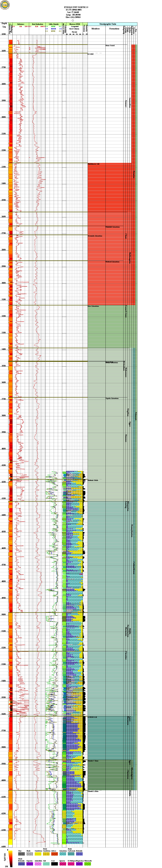
Task: Click the Shaly Carbonate legend swatch
Action: click(71, 854)
